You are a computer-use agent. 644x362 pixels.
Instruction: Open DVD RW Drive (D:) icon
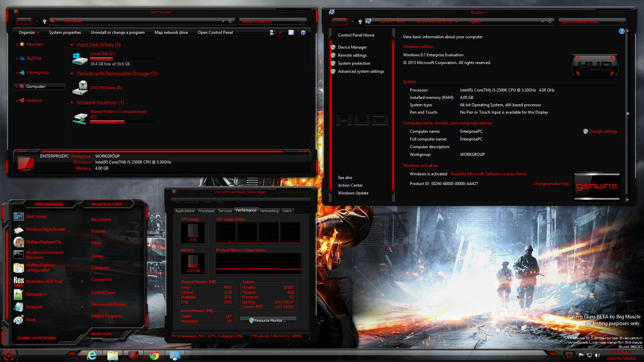(80, 88)
